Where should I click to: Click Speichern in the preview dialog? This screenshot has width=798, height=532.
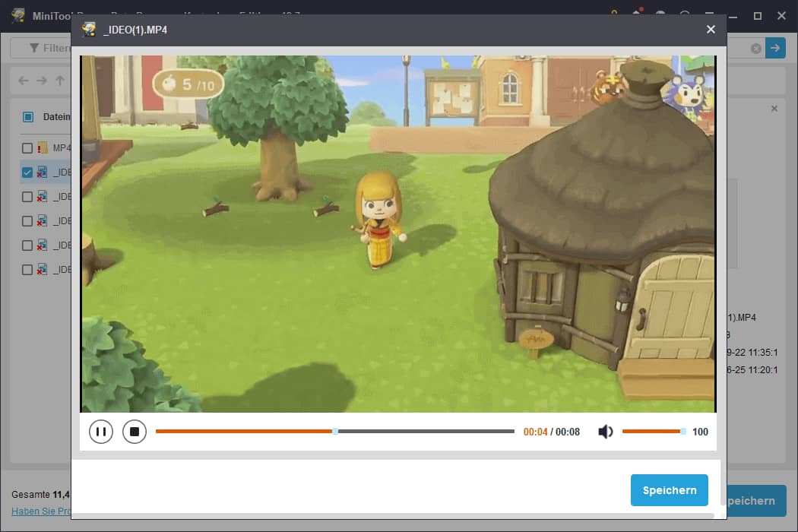click(x=669, y=490)
